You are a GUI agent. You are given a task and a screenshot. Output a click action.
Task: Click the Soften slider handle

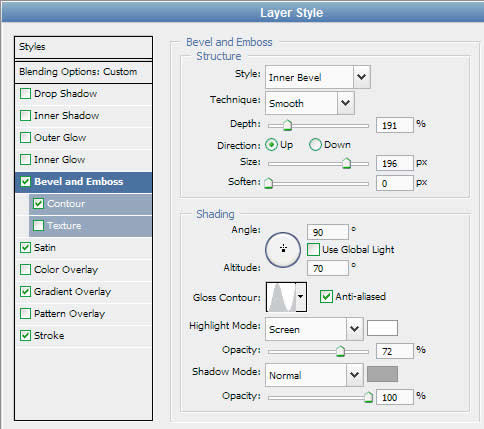(268, 183)
